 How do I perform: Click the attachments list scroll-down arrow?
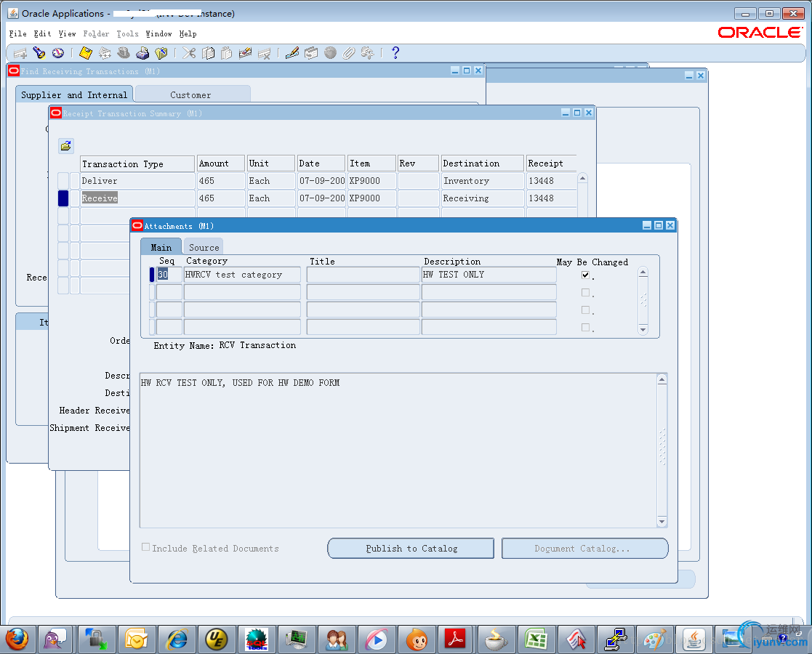[x=643, y=329]
